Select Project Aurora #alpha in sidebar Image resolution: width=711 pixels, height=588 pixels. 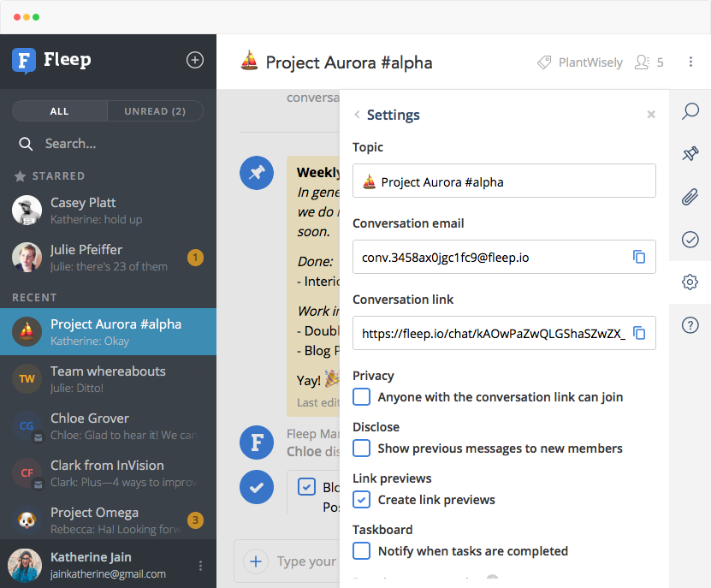108,331
